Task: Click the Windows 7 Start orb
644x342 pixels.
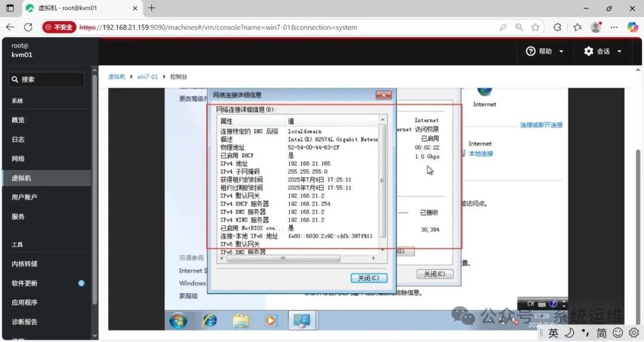Action: pos(178,321)
